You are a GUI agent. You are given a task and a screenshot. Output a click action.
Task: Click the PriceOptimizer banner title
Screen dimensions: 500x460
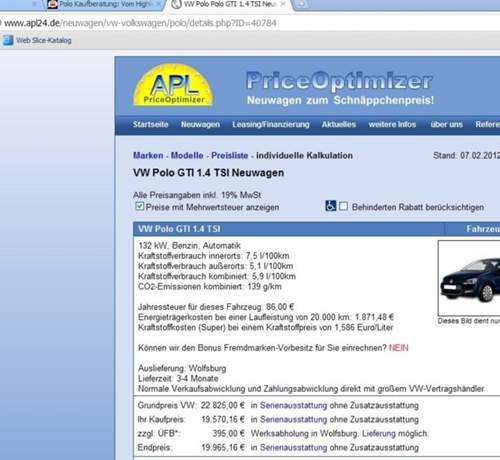pyautogui.click(x=339, y=81)
